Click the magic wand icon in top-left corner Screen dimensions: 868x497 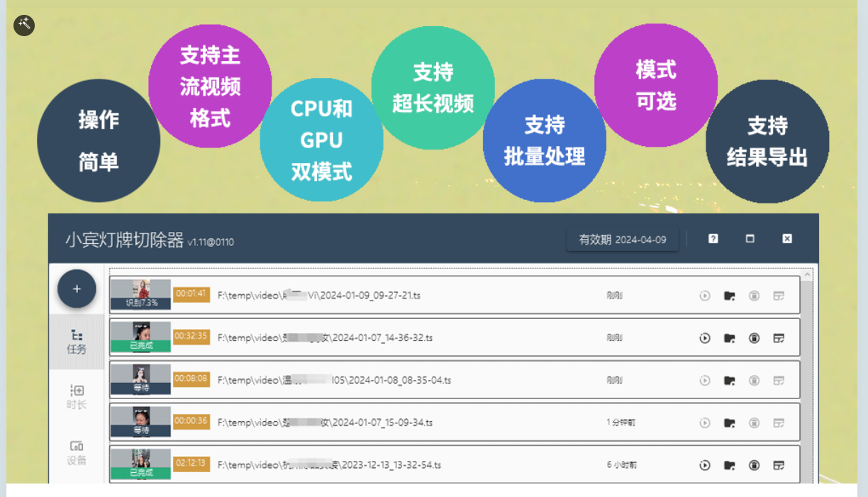[24, 24]
